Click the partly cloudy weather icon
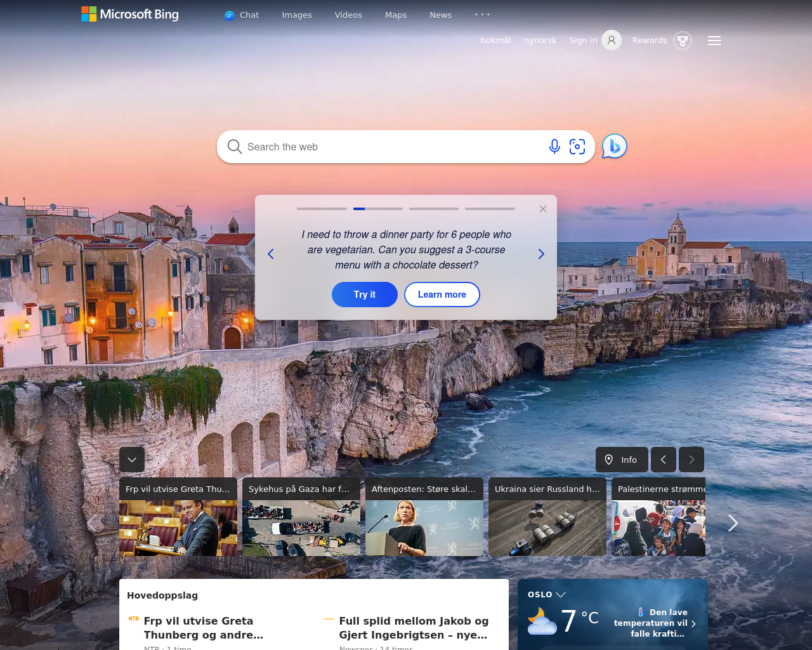812x650 pixels. click(x=542, y=621)
